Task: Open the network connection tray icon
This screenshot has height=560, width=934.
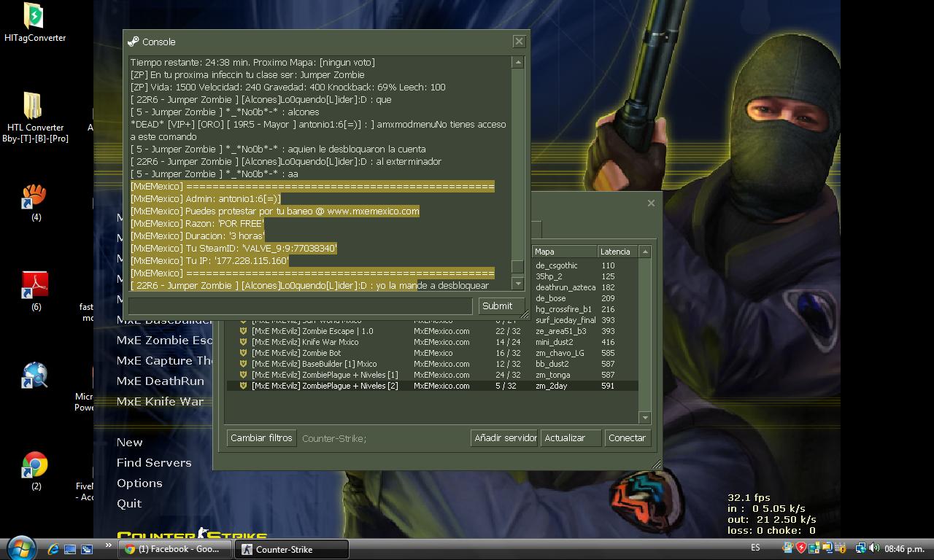Action: pos(861,548)
